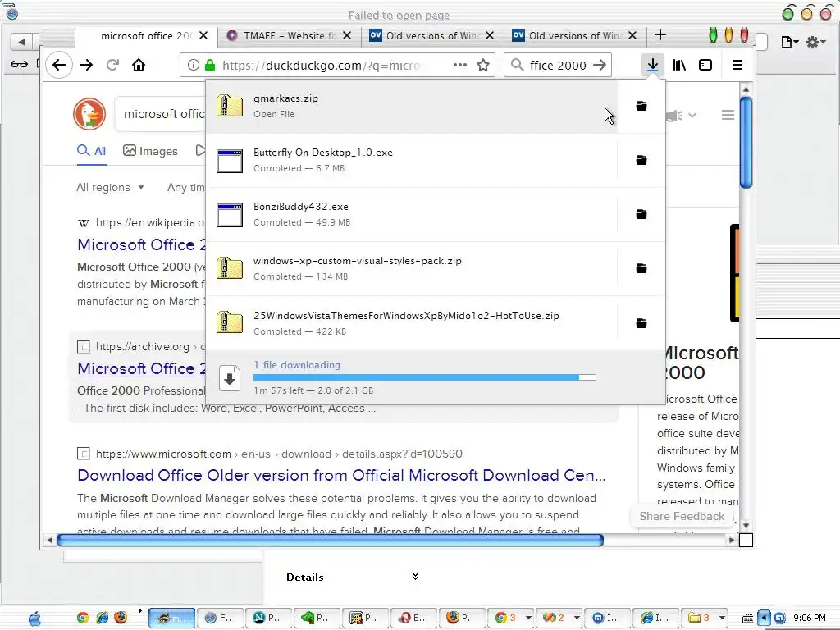Image resolution: width=840 pixels, height=630 pixels.
Task: View site information icon in URL bar
Action: coord(193,66)
